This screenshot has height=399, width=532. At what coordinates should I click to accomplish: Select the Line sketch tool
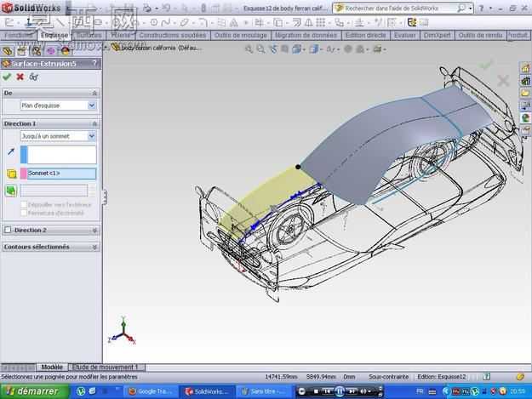coord(60,23)
